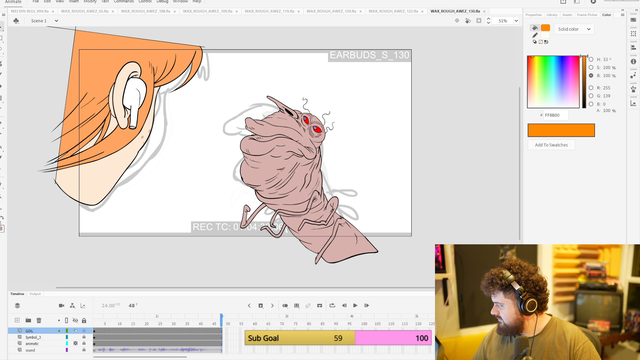Delete the selected layer with trash icon
The height and width of the screenshot is (360, 640).
pos(39,320)
